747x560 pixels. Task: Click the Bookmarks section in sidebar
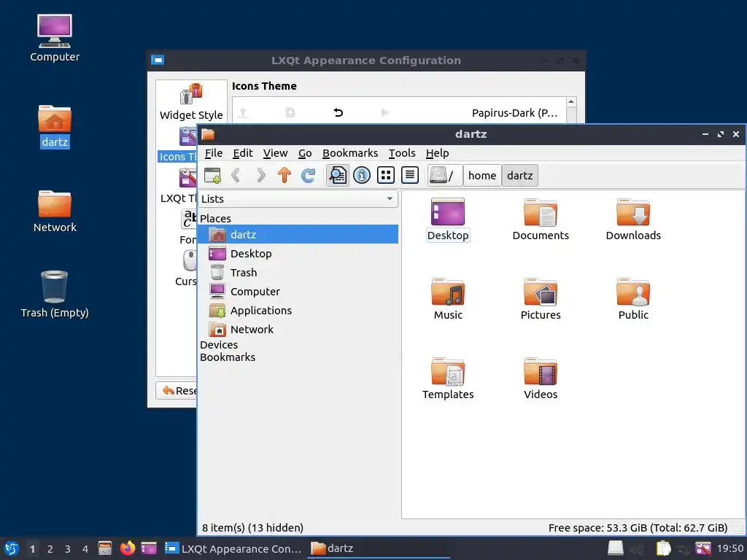click(228, 357)
